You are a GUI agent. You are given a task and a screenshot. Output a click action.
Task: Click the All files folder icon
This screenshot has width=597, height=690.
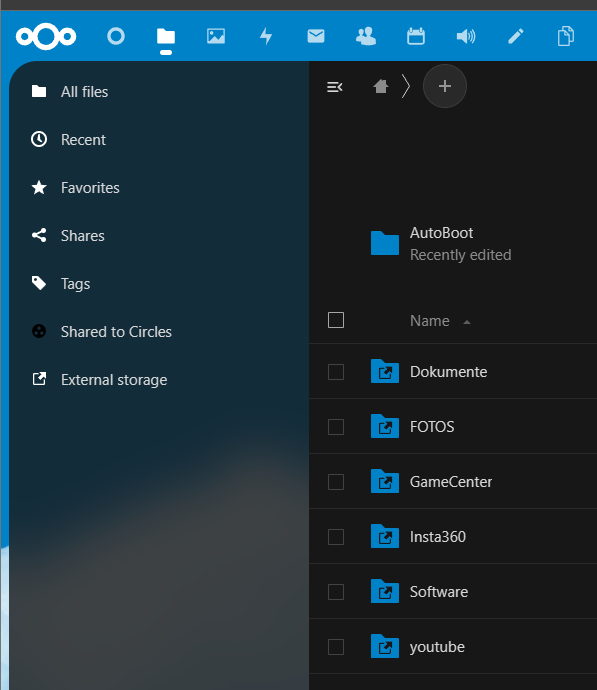point(39,91)
